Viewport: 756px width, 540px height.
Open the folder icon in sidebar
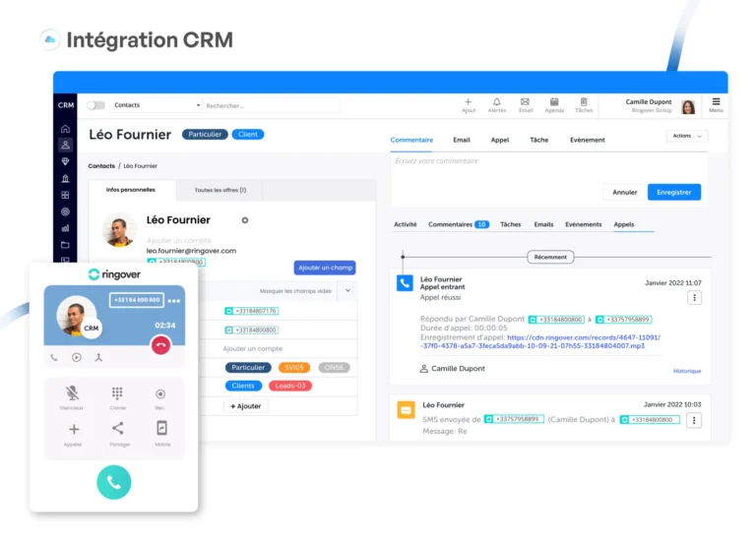pos(65,245)
